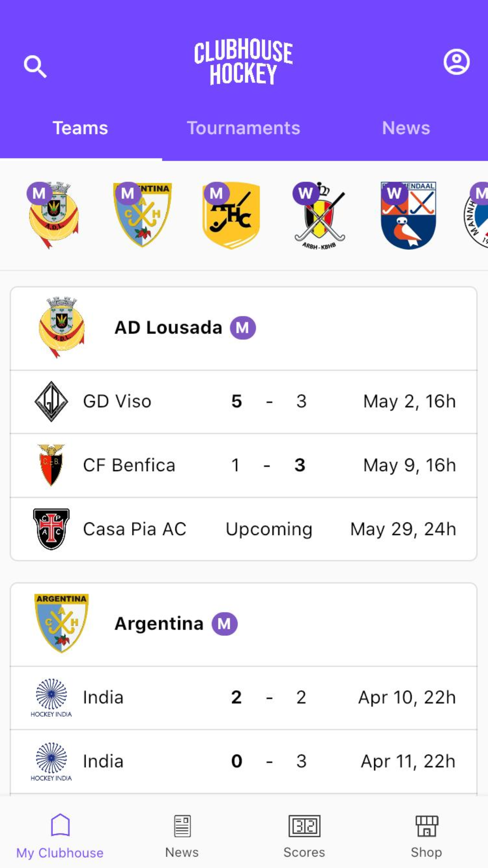View GD Viso match on May 2
Viewport: 488px width, 868px height.
[x=244, y=402]
